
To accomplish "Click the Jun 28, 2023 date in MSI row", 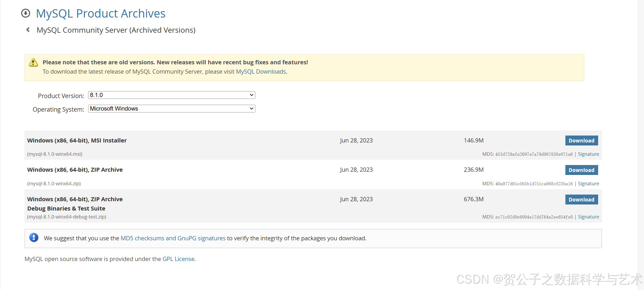I will tap(356, 141).
